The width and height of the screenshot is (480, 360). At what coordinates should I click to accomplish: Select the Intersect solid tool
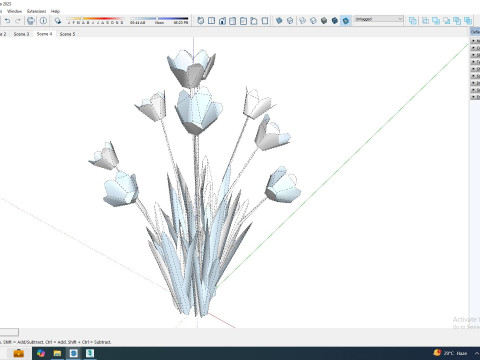click(425, 21)
